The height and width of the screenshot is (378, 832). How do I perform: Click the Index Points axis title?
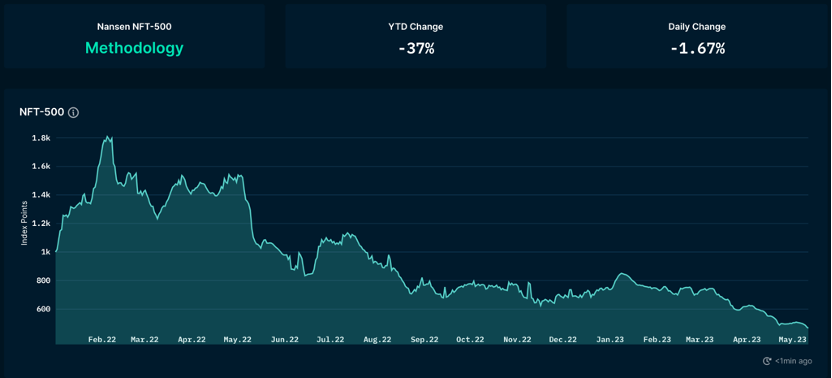click(x=24, y=224)
